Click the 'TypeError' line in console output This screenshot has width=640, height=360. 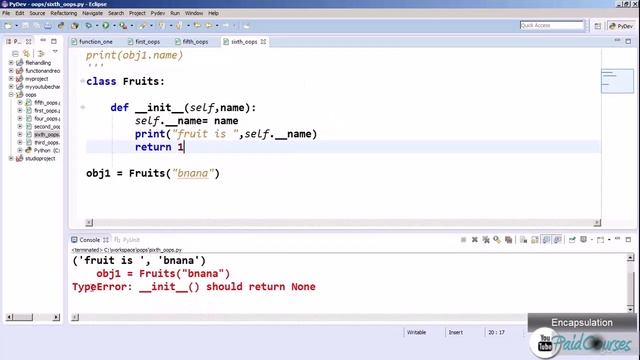[194, 287]
